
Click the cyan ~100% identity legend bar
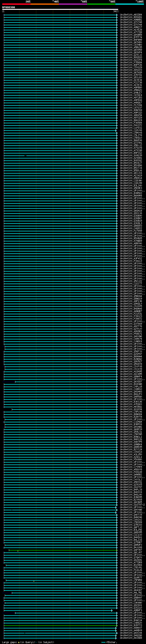click(x=130, y=4)
